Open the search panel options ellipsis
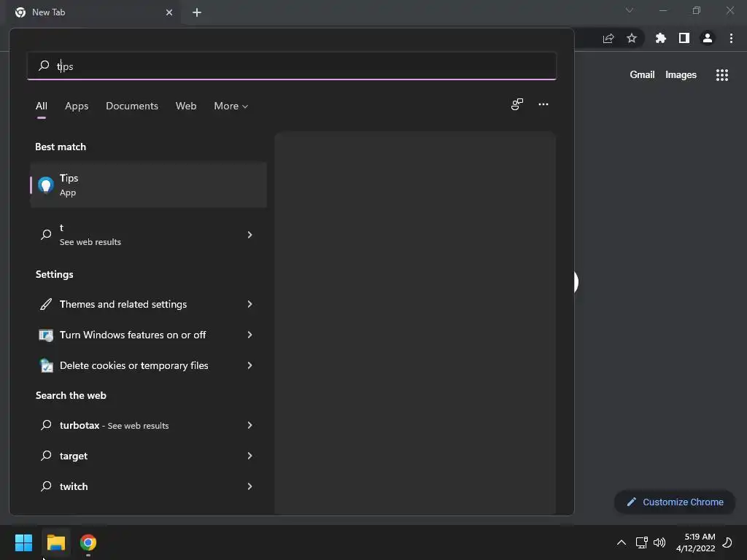 [x=543, y=104]
